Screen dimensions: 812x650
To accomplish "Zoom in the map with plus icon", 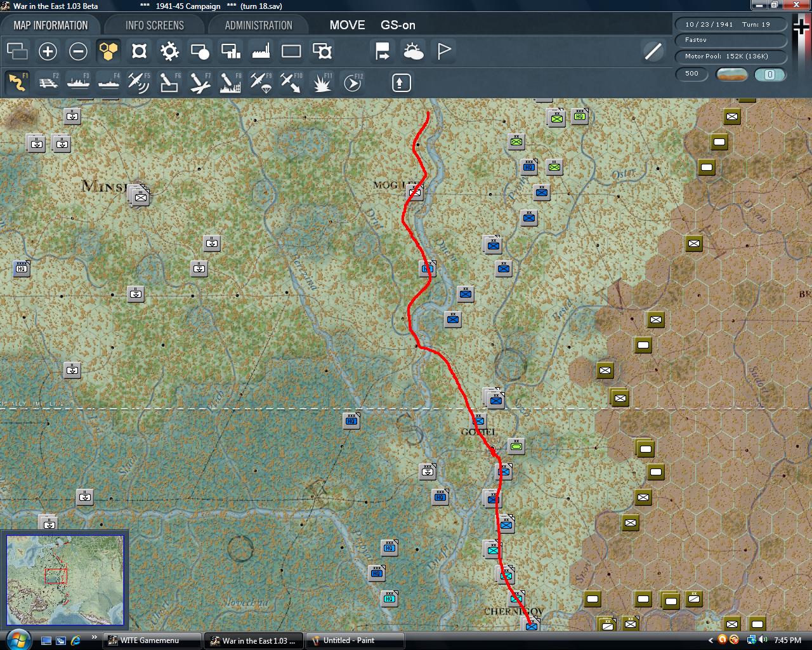I will click(48, 51).
